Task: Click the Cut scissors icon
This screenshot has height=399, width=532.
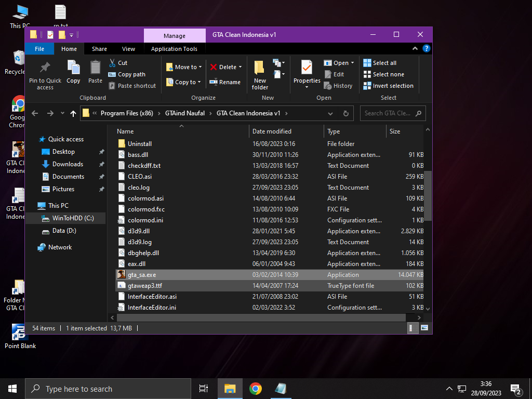Action: tap(112, 63)
